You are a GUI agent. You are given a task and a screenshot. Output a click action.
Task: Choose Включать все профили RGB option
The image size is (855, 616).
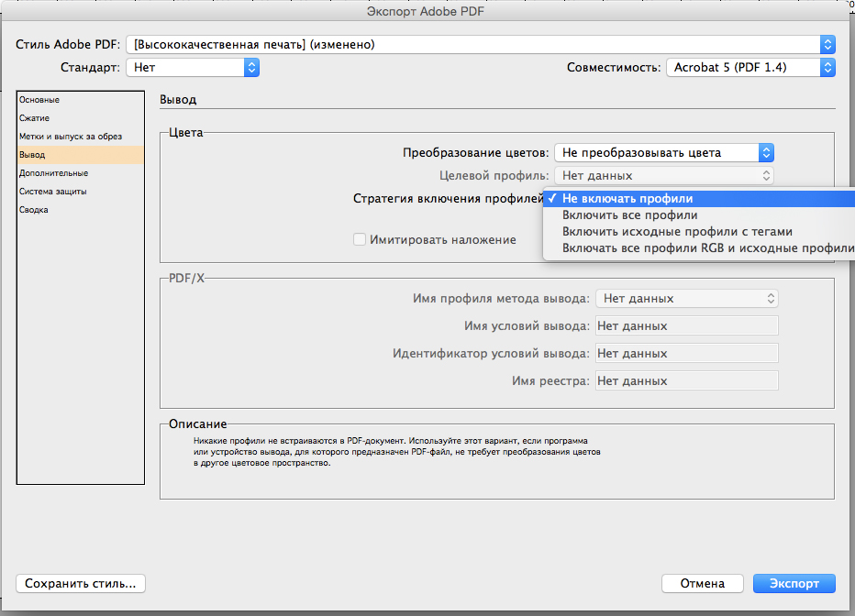(699, 247)
